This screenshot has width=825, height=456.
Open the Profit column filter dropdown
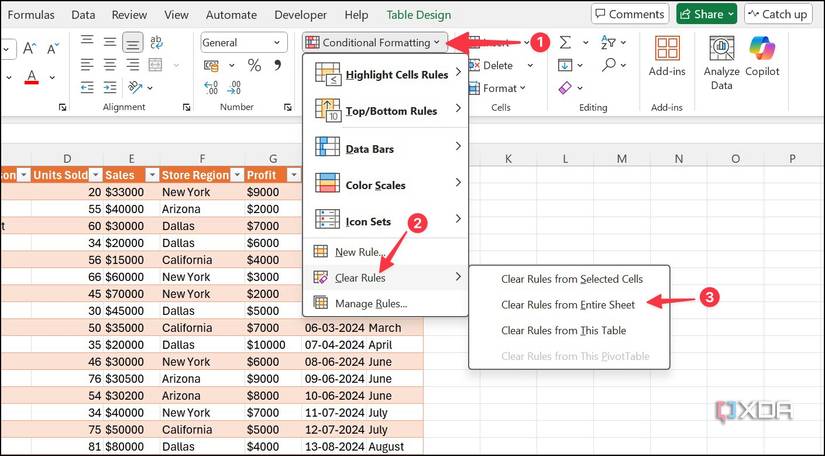pos(294,175)
